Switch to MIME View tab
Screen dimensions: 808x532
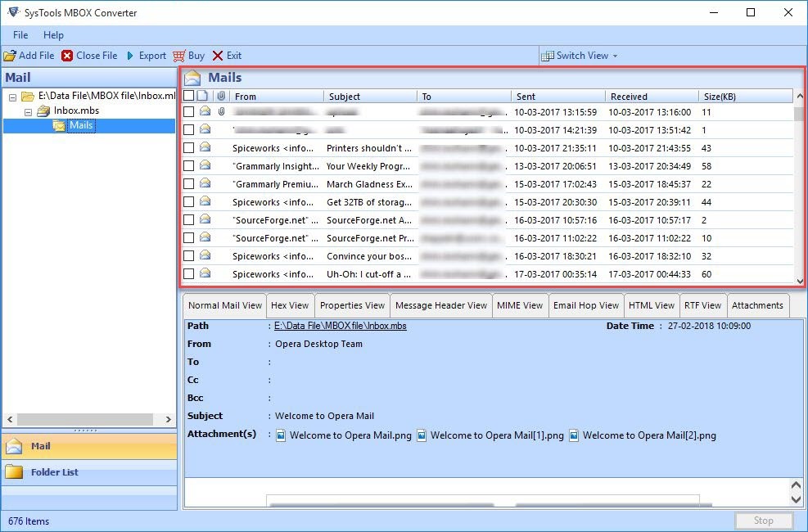(520, 305)
